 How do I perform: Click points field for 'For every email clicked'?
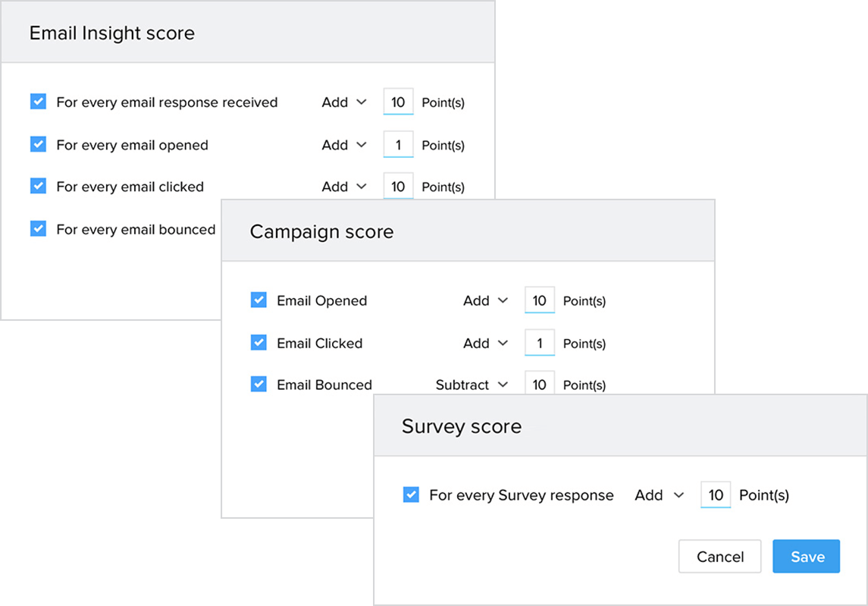tap(398, 186)
